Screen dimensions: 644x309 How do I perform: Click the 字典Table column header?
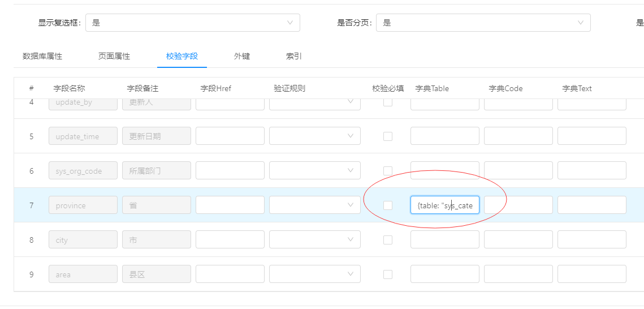[x=432, y=88]
